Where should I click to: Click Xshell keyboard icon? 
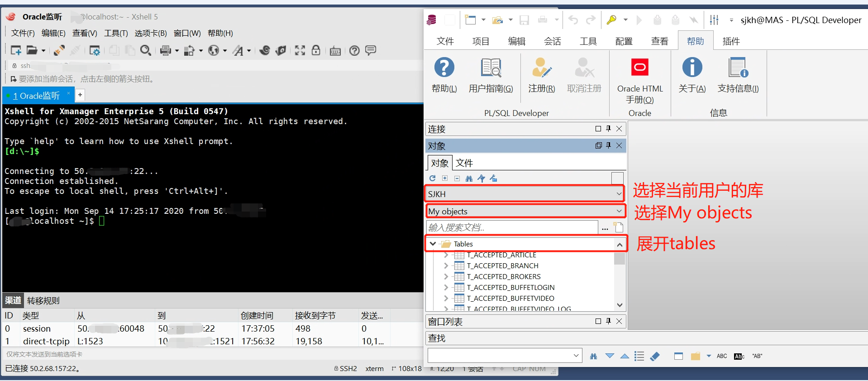point(335,51)
